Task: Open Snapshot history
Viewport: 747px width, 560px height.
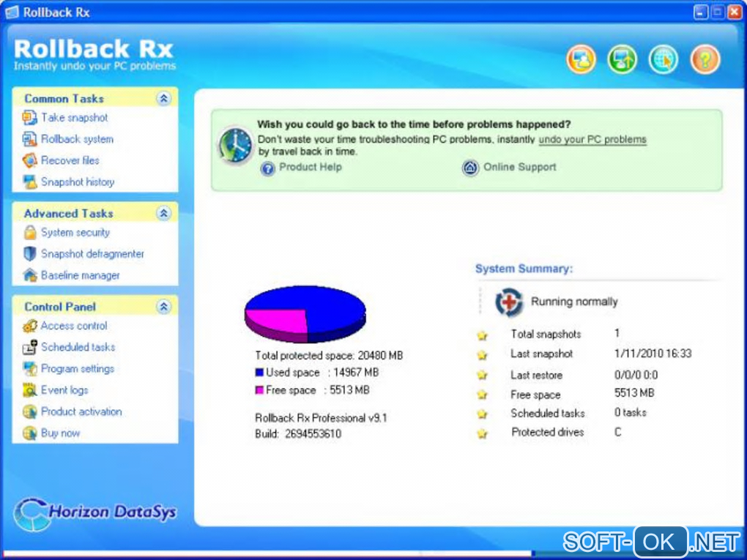Action: click(x=78, y=182)
